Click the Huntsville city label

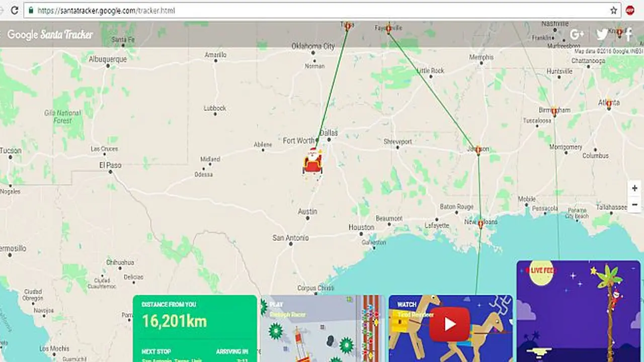tap(559, 71)
